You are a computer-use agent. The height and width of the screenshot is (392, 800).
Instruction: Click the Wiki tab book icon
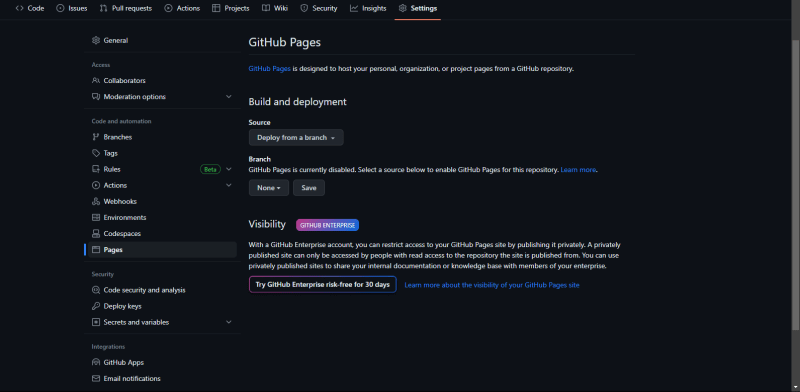pos(266,8)
